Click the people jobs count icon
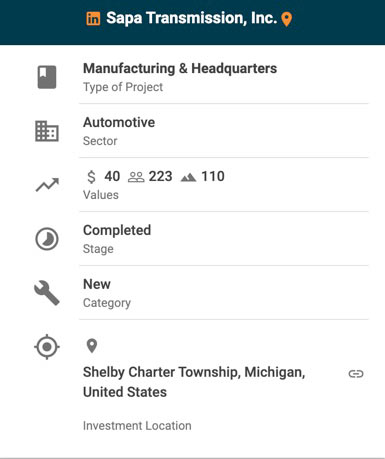 [x=136, y=177]
